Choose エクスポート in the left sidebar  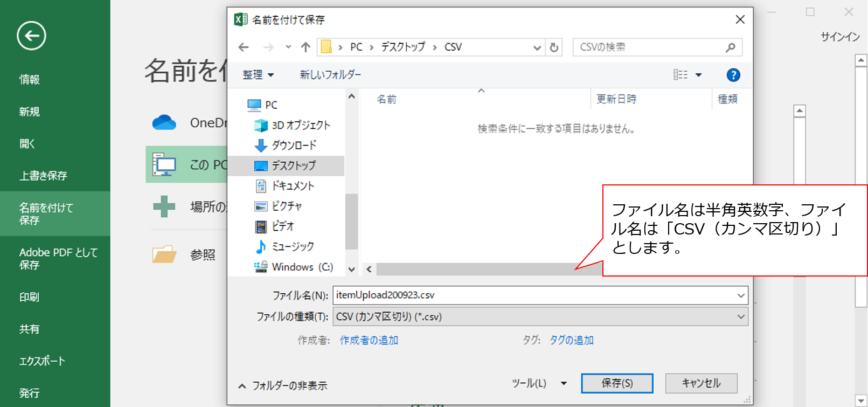pyautogui.click(x=42, y=361)
